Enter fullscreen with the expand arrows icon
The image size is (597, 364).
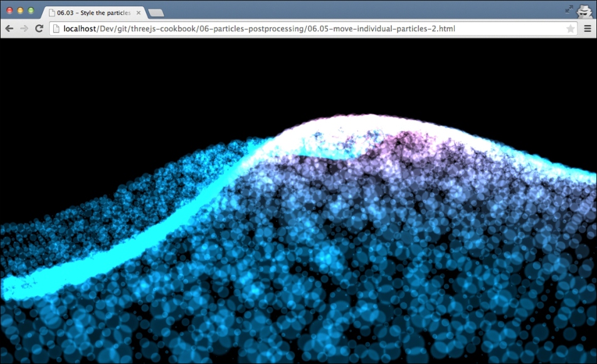[x=569, y=9]
